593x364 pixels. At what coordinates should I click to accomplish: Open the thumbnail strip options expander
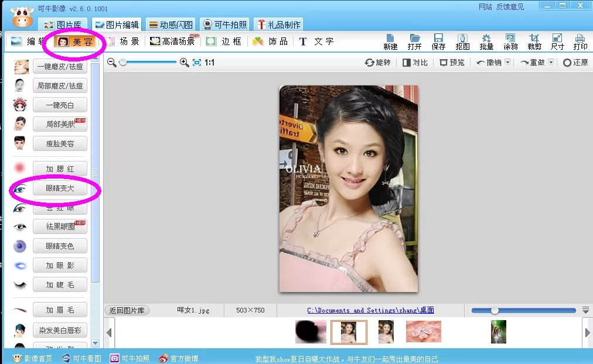[585, 310]
